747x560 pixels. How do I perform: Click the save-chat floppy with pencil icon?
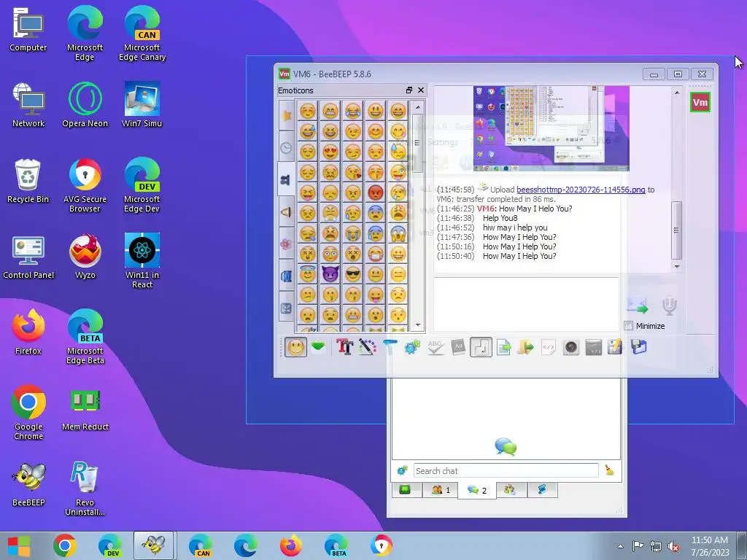(615, 347)
